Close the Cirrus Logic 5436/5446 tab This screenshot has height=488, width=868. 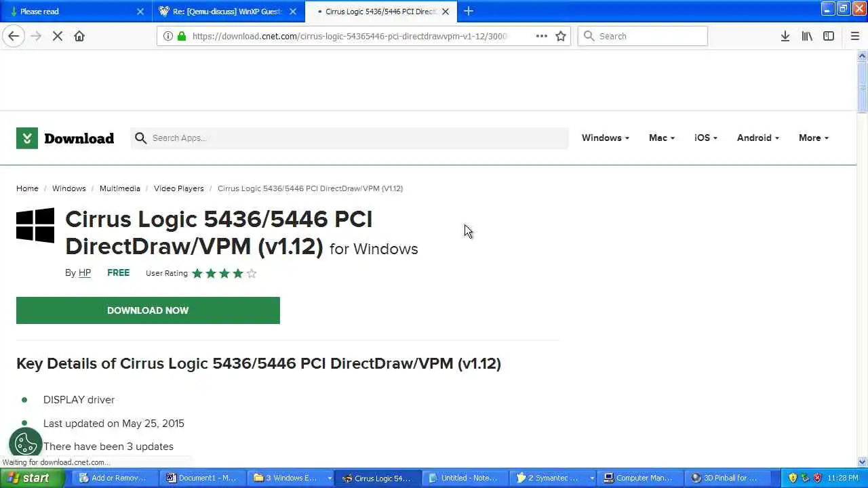click(446, 12)
